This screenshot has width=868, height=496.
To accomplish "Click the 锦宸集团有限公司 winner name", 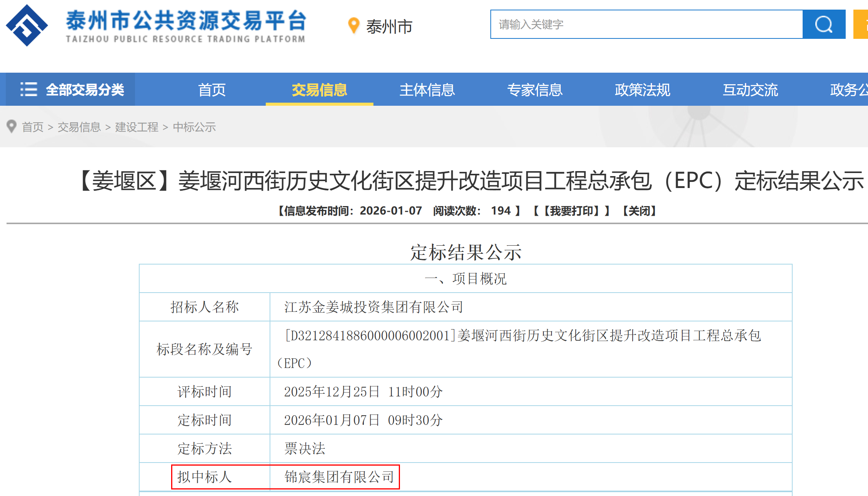I will pos(339,477).
